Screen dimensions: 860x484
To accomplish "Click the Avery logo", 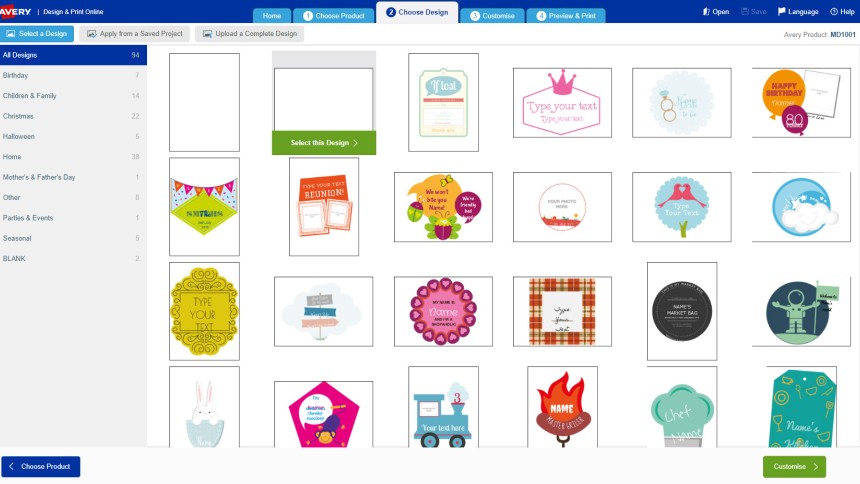I will 16,11.
